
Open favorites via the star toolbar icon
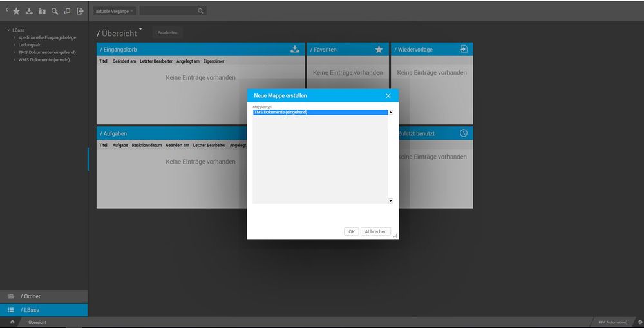(16, 12)
